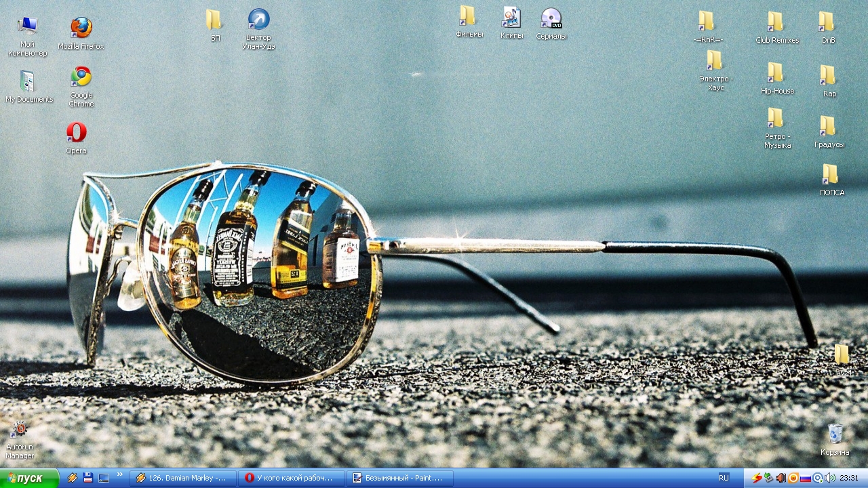Switch to the Безымянный - Paint window
This screenshot has width=868, height=488.
tap(400, 478)
